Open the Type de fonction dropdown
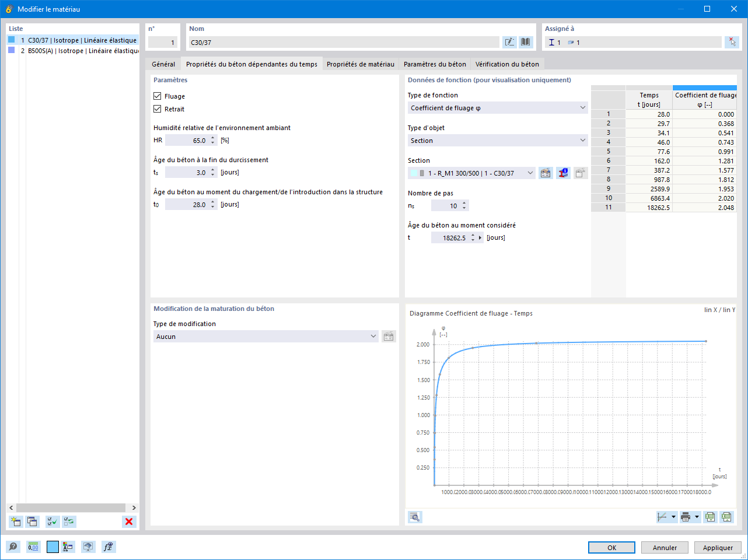 (x=498, y=108)
